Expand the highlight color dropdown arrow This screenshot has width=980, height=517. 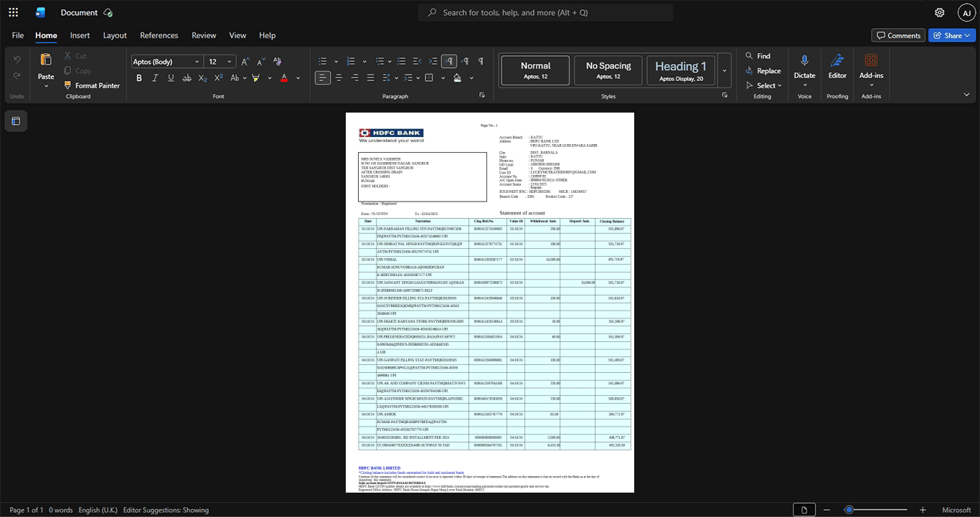[270, 77]
